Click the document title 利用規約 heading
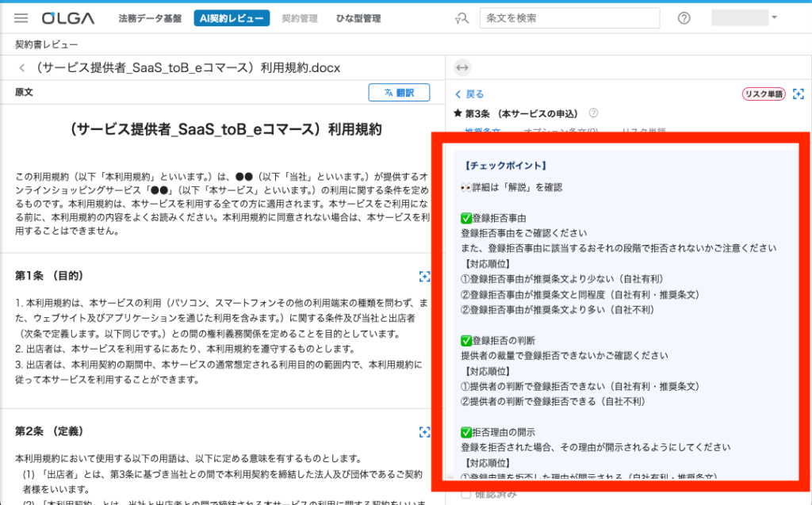The width and height of the screenshot is (812, 505). click(226, 129)
